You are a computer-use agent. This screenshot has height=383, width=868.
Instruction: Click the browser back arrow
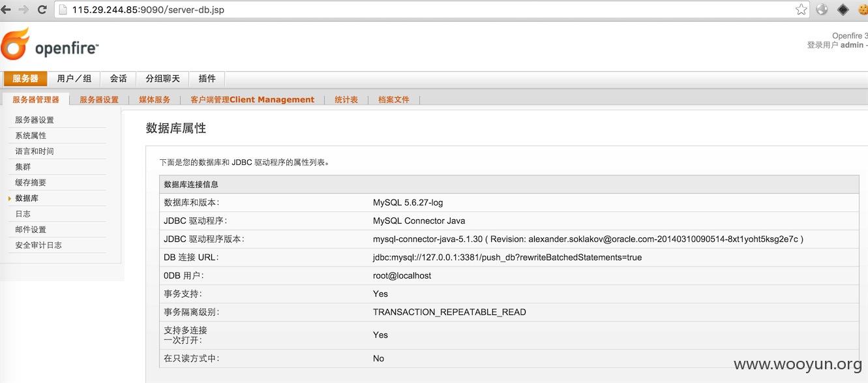(x=6, y=10)
